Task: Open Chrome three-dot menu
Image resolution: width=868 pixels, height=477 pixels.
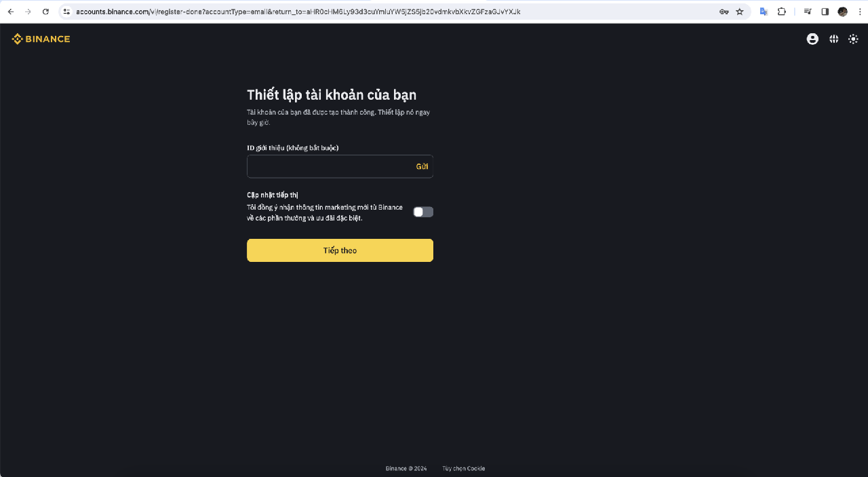Action: tap(859, 12)
